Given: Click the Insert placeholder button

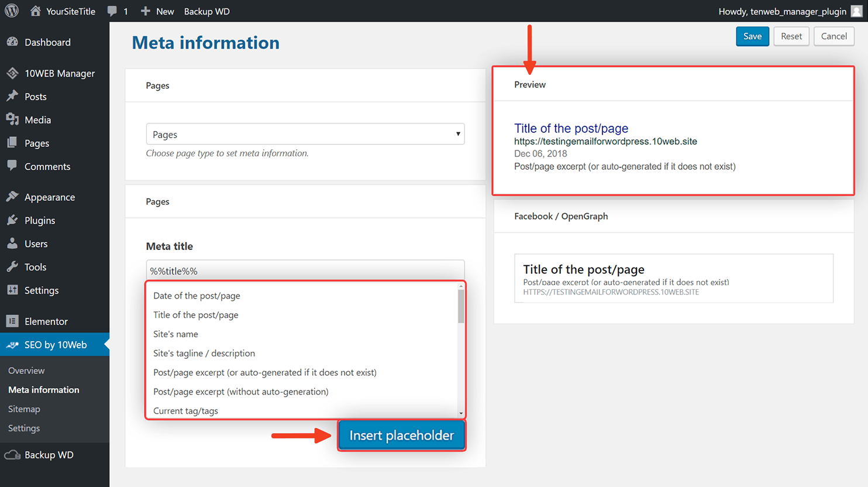Looking at the screenshot, I should 402,435.
